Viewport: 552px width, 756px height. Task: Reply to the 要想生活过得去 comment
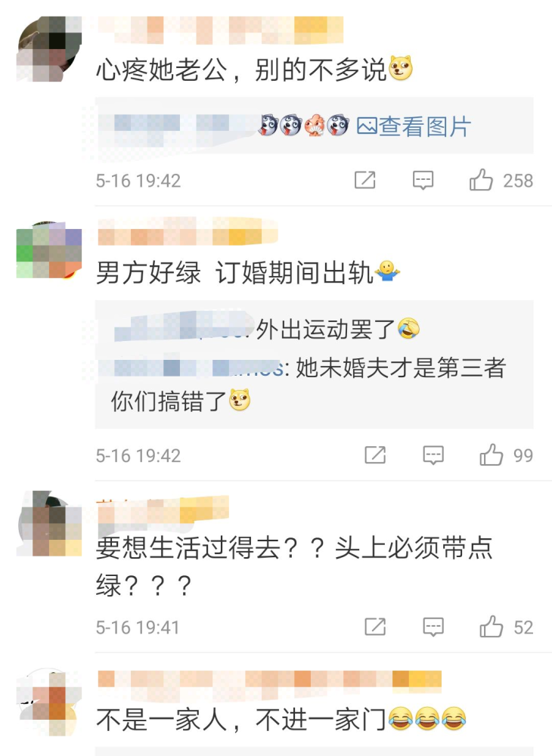coord(433,627)
